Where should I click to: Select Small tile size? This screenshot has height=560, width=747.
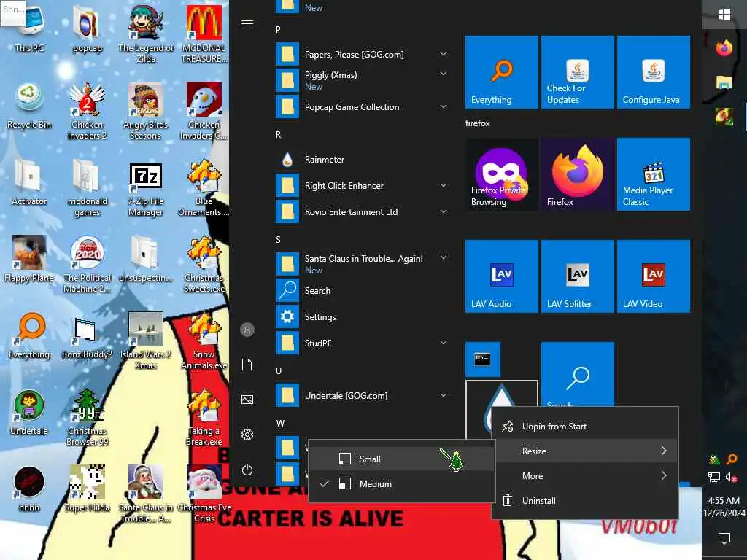coord(401,459)
